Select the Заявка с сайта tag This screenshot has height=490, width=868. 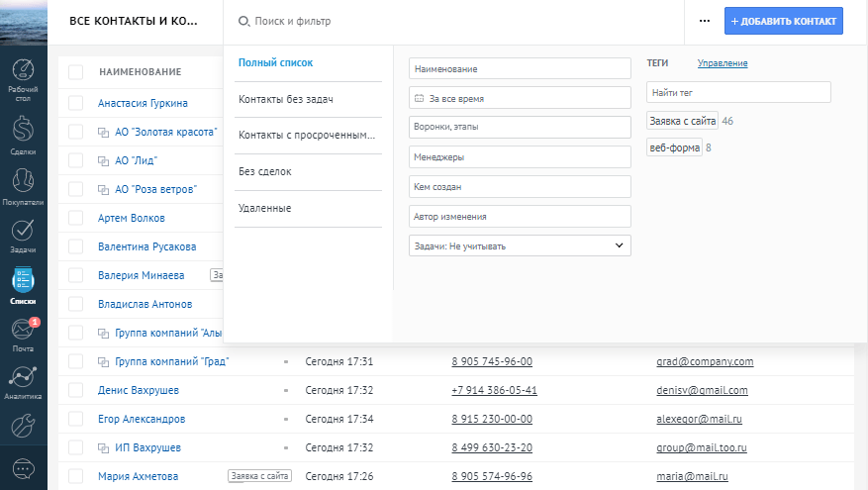[x=682, y=121]
